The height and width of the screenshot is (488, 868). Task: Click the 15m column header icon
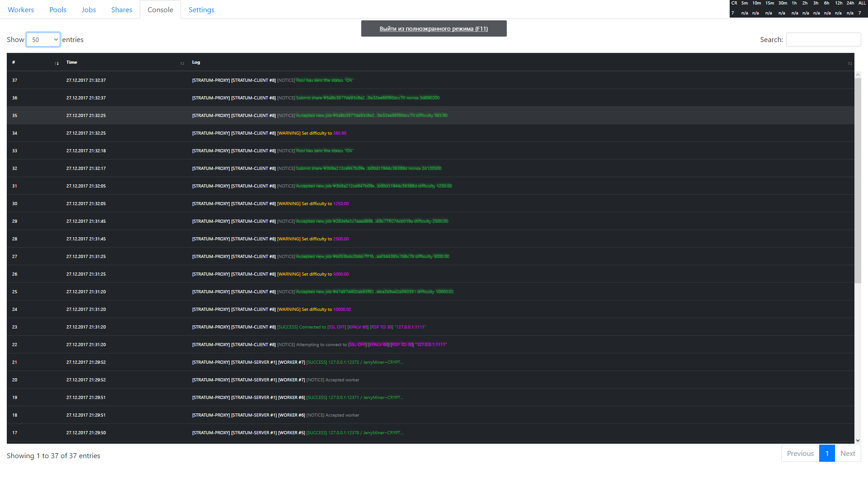[x=769, y=2]
